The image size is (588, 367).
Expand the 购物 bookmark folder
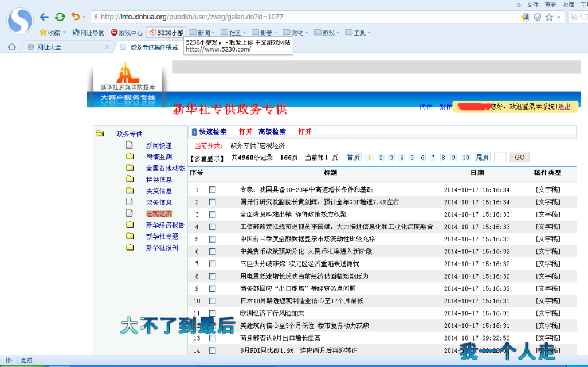tap(296, 33)
